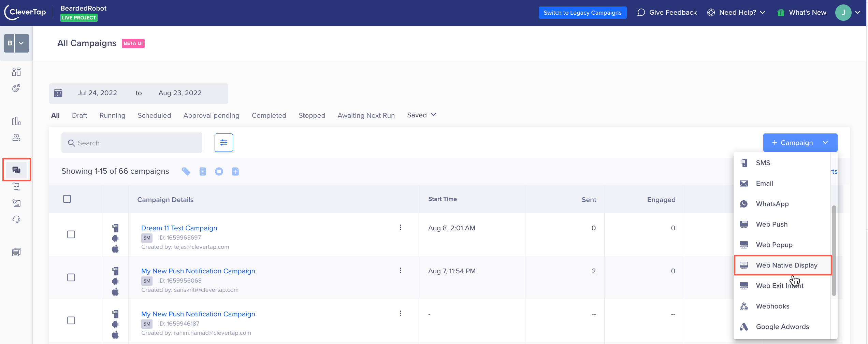The height and width of the screenshot is (344, 868).
Task: Select Web Exit Intent from the menu
Action: tap(783, 286)
